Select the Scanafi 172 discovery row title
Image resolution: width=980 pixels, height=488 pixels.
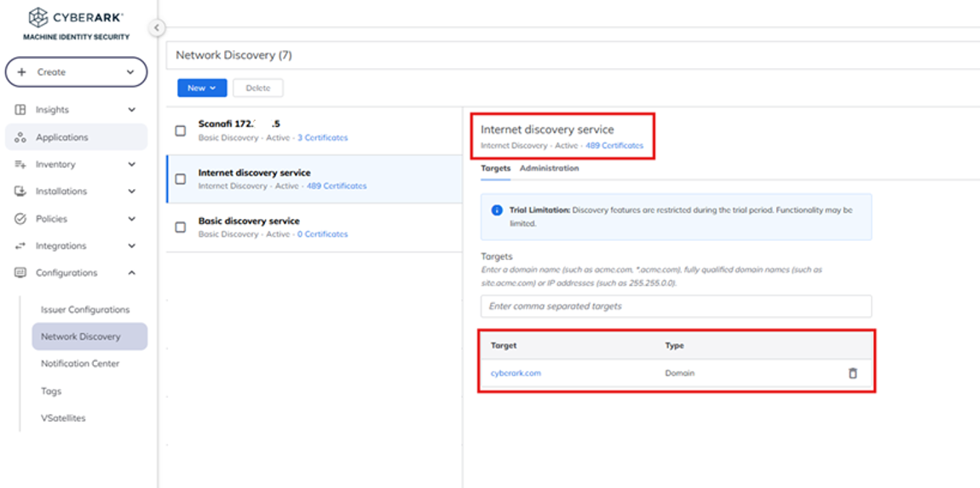click(239, 123)
